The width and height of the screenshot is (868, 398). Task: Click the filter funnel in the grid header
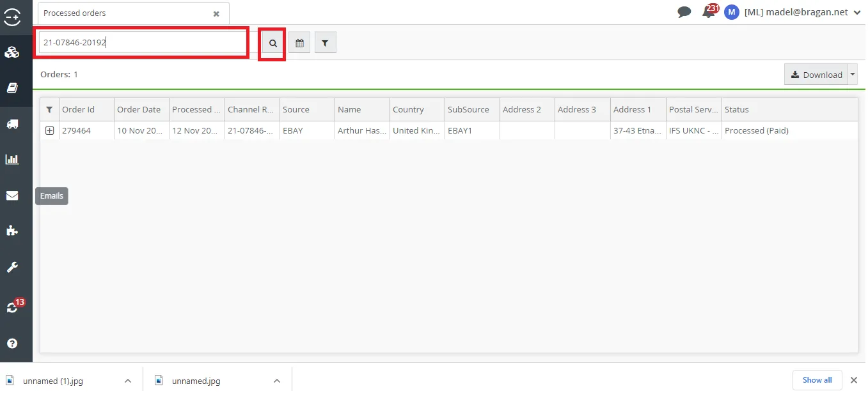pos(49,109)
